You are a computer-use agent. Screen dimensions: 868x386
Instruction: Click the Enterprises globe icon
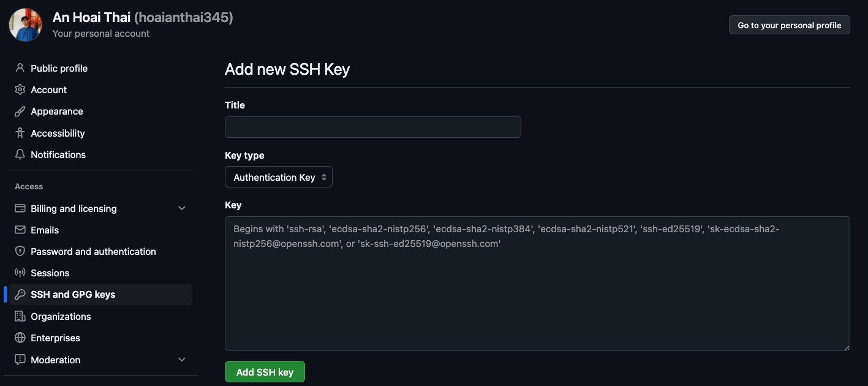pyautogui.click(x=20, y=338)
